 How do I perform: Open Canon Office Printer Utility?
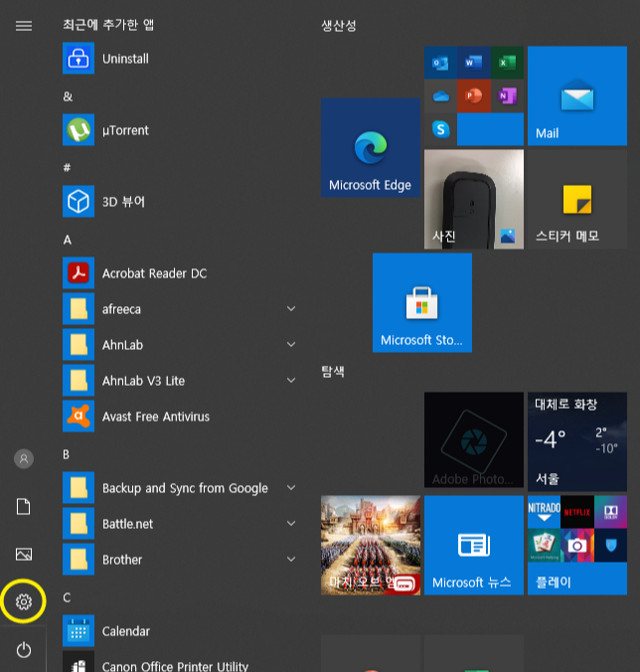pyautogui.click(x=180, y=662)
